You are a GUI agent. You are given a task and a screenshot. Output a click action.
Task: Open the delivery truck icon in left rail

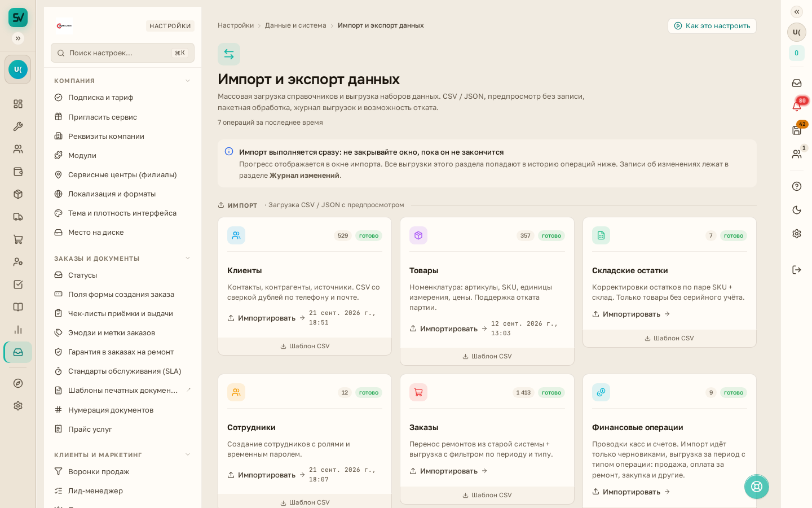tap(18, 217)
